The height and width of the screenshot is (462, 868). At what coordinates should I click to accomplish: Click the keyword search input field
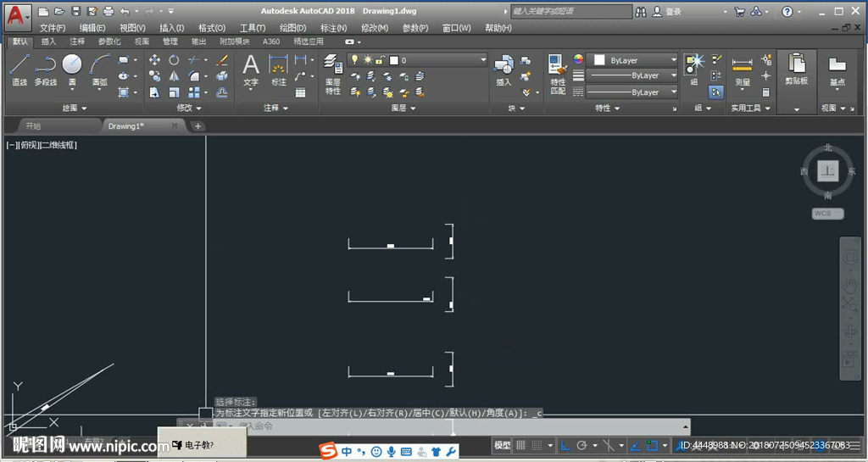(570, 11)
